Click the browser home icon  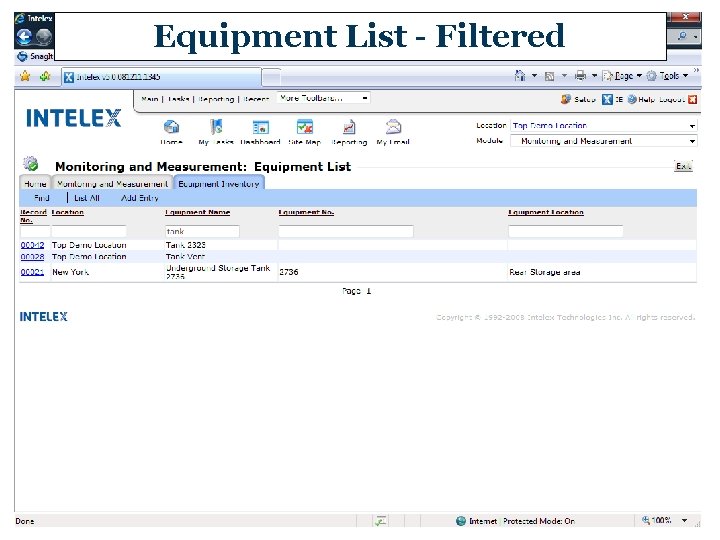click(520, 75)
